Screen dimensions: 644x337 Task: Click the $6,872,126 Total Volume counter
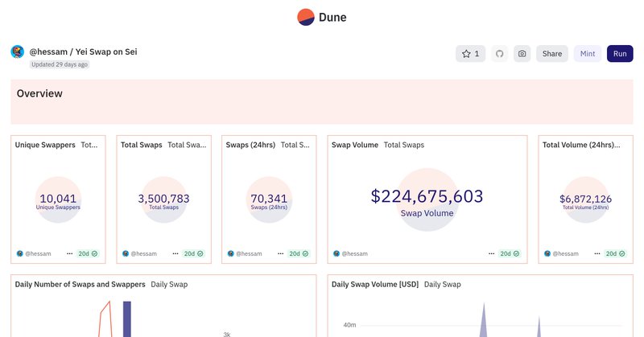click(x=586, y=199)
